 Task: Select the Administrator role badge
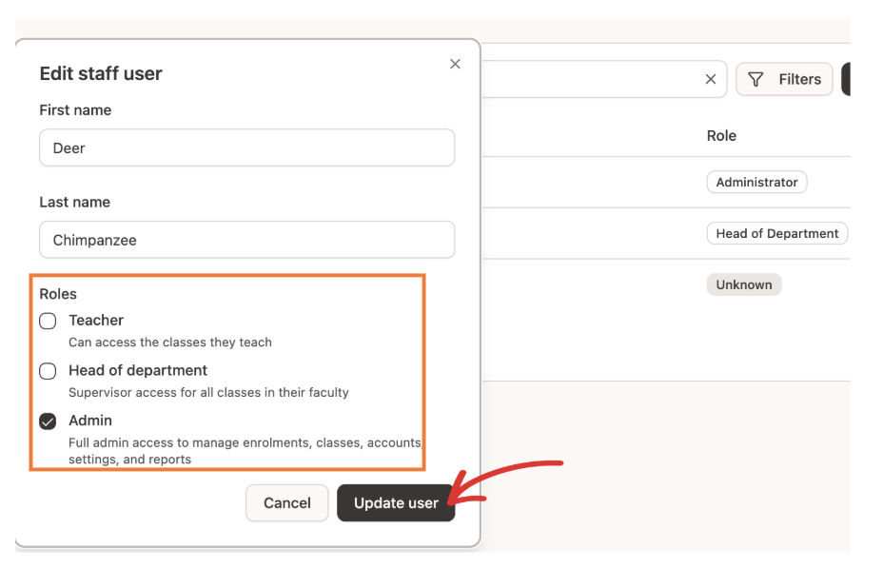click(x=756, y=183)
